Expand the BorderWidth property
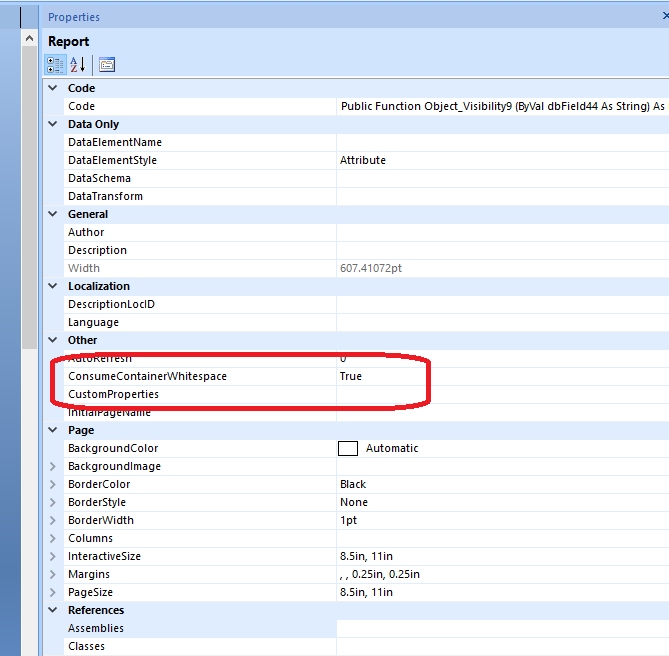The image size is (669, 656). 53,520
